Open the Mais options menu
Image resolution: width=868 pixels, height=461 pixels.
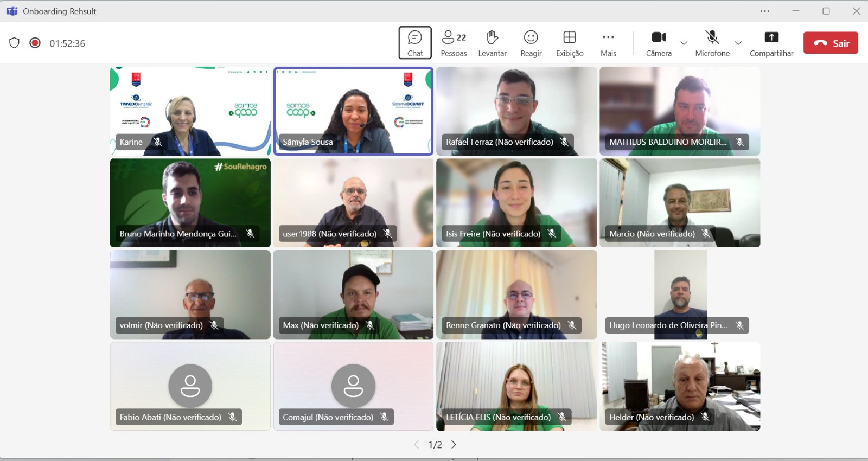pyautogui.click(x=608, y=43)
